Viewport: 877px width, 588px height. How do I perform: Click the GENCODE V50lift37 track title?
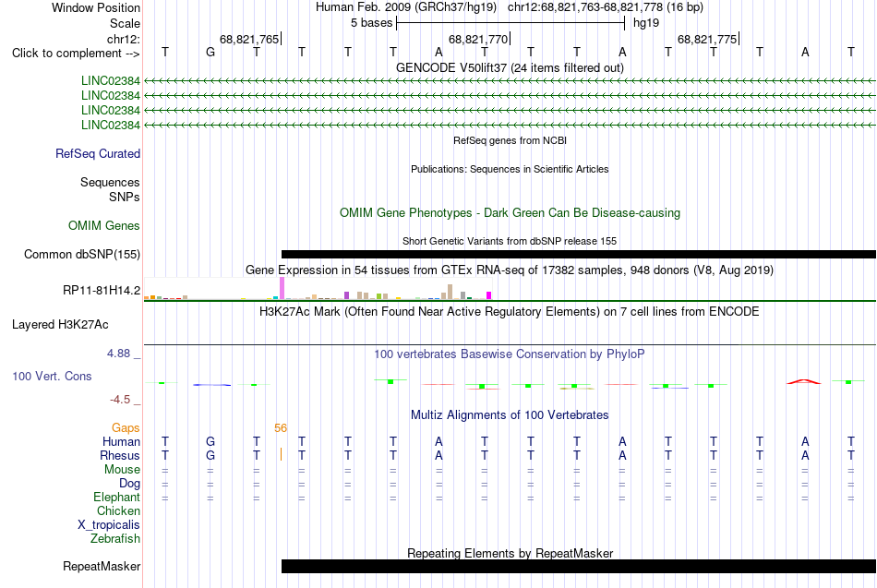click(x=510, y=67)
